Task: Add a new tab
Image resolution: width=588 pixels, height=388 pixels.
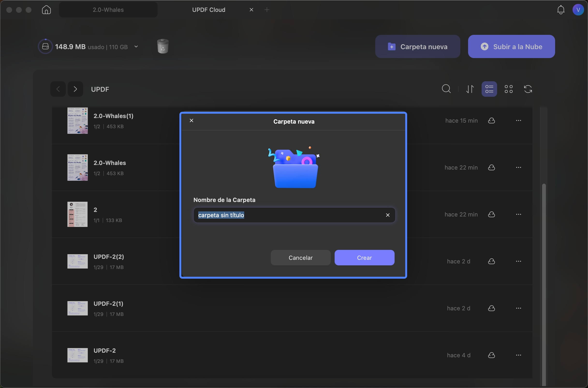Action: click(x=266, y=10)
